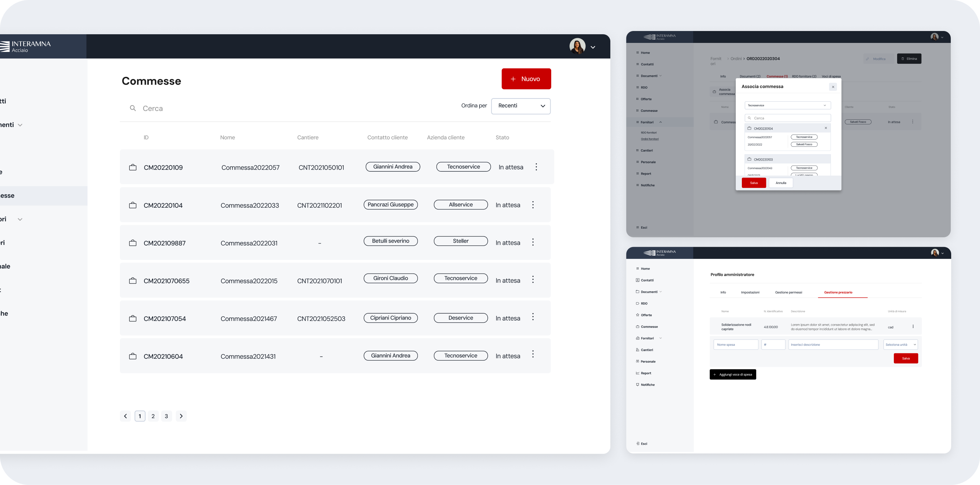Click Esci logout icon in Profilo amministratore sidebar

coord(638,444)
